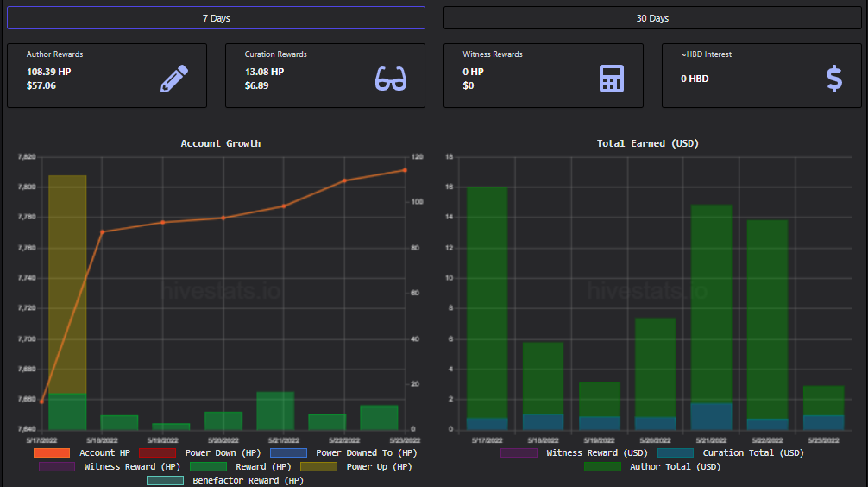Click the Curation Total bar for 5/18/2022
This screenshot has width=868, height=487.
tap(543, 421)
